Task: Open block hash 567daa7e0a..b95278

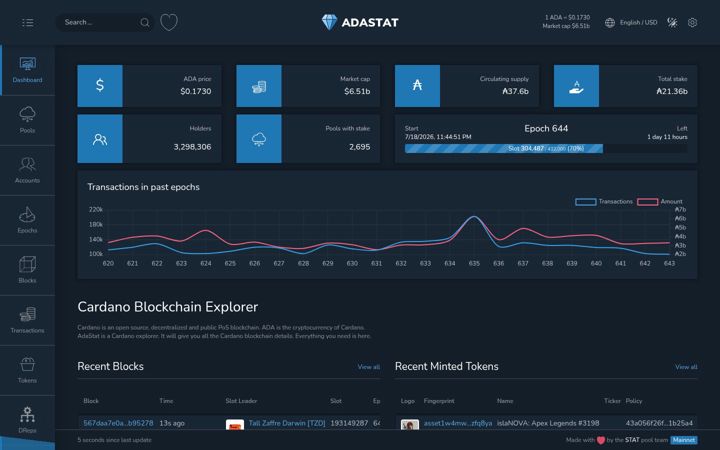Action: (x=118, y=423)
